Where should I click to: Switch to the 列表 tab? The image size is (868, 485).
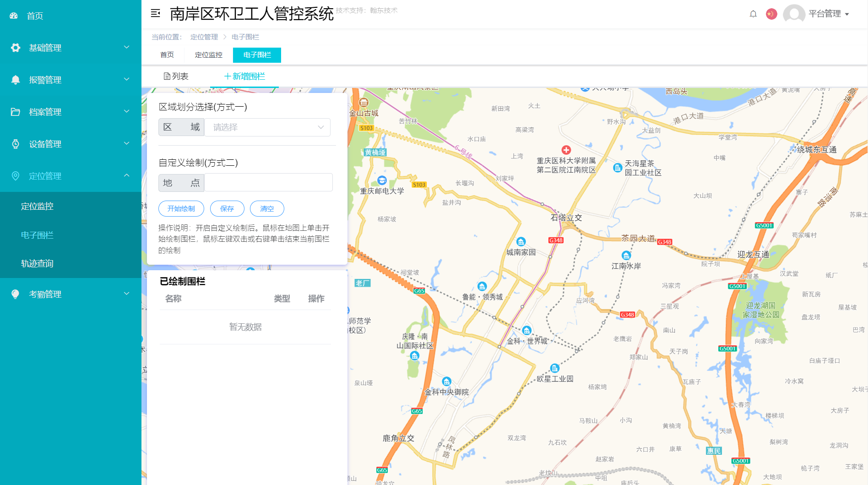[176, 76]
